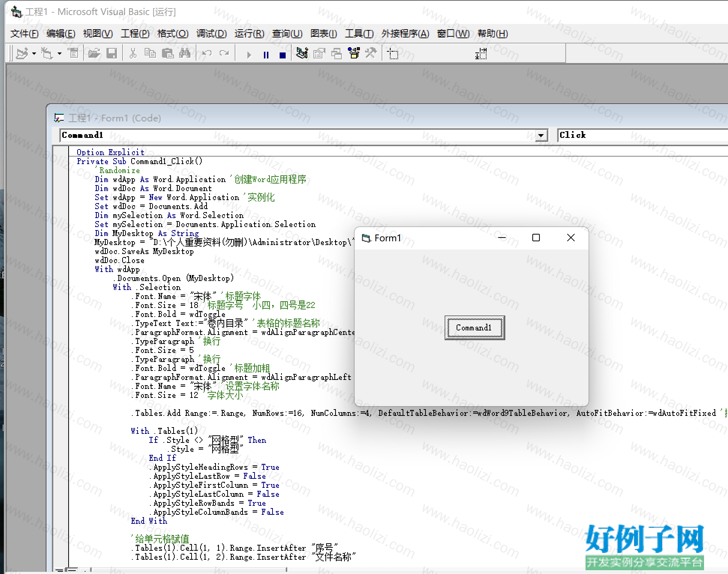Click the "With wdApp" code line
The height and width of the screenshot is (574, 728).
click(117, 269)
